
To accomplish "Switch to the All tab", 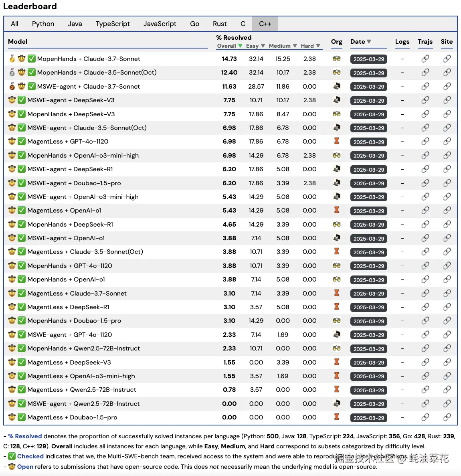I will [x=14, y=24].
